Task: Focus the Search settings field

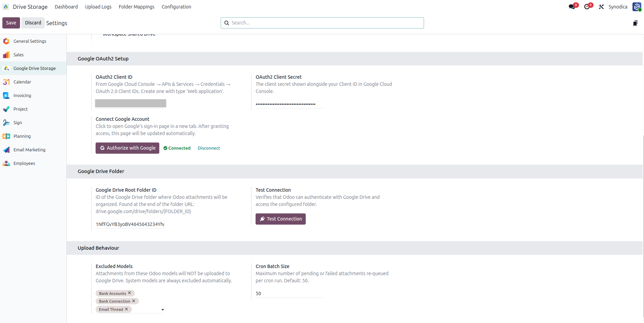Action: 322,23
